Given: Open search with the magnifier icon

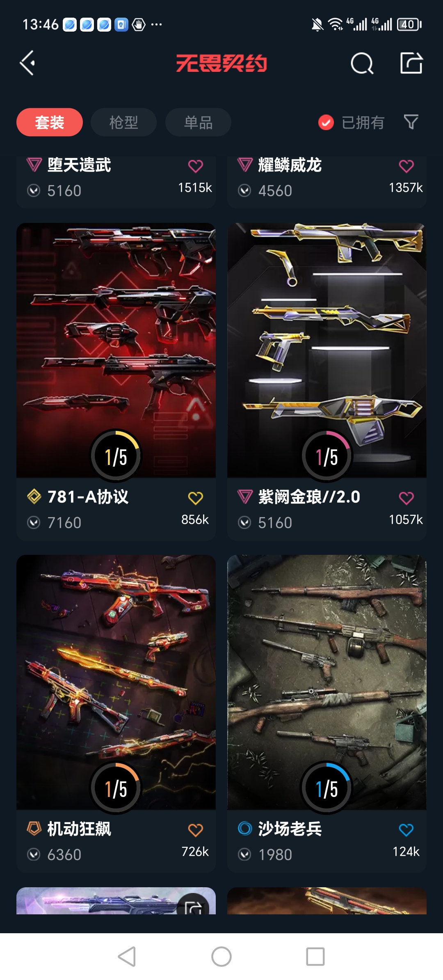Looking at the screenshot, I should (362, 63).
